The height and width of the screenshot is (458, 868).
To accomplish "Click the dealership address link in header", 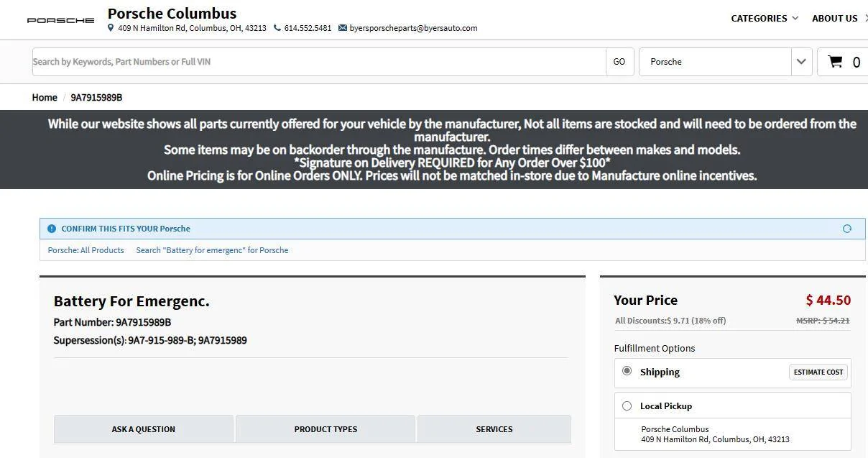I will point(192,28).
